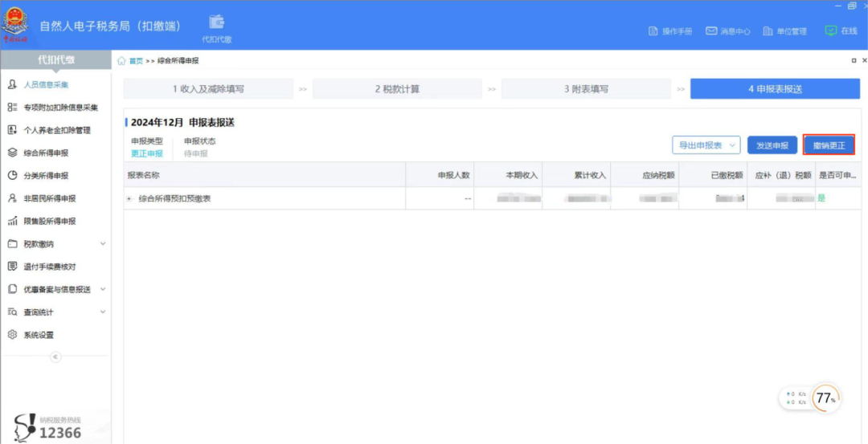The height and width of the screenshot is (444, 868).
Task: Click the 本期收入 column header
Action: tap(508, 175)
